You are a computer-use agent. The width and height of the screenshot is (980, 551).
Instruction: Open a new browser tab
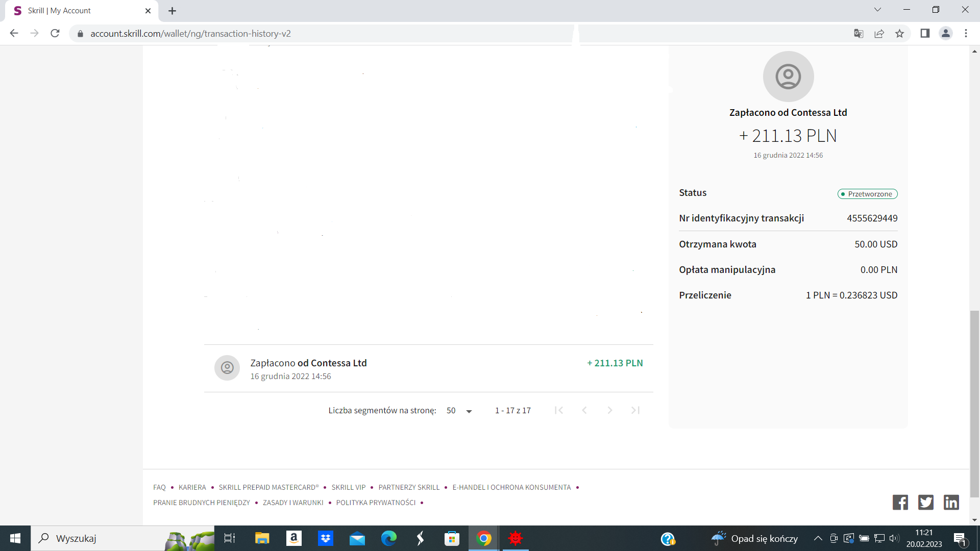point(173,11)
